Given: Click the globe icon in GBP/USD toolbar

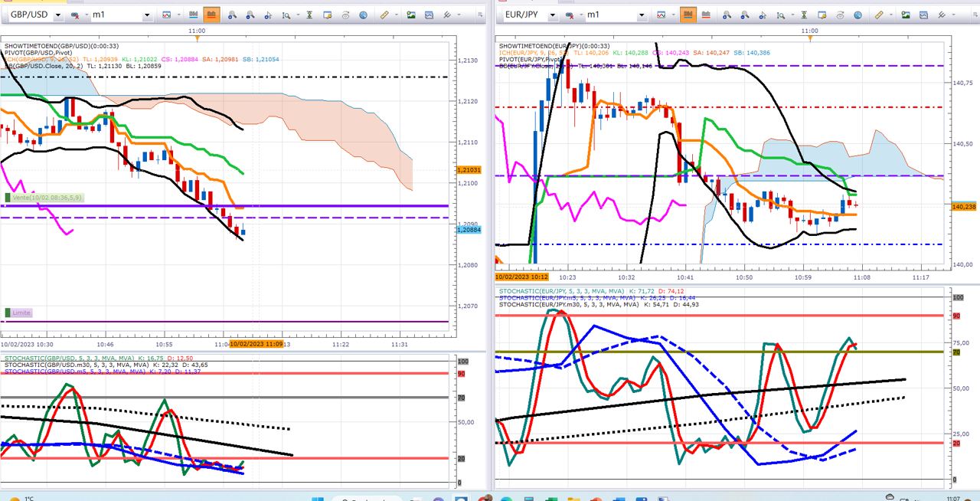Looking at the screenshot, I should pos(364,15).
